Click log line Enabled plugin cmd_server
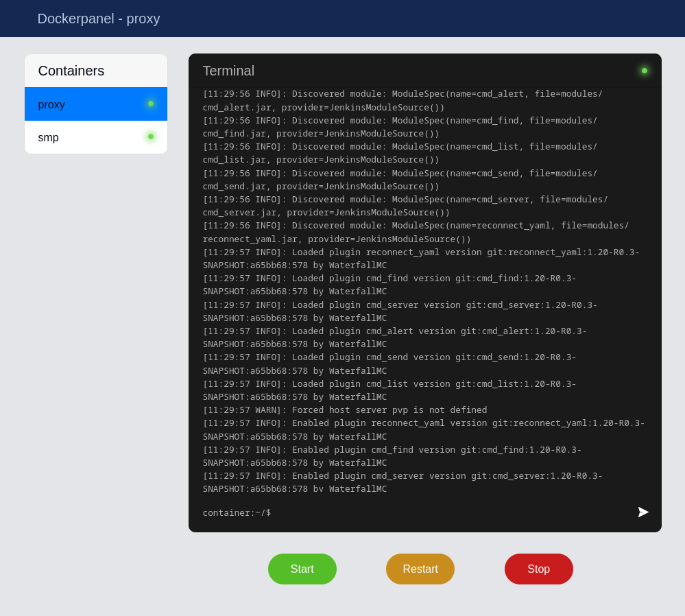 point(402,482)
